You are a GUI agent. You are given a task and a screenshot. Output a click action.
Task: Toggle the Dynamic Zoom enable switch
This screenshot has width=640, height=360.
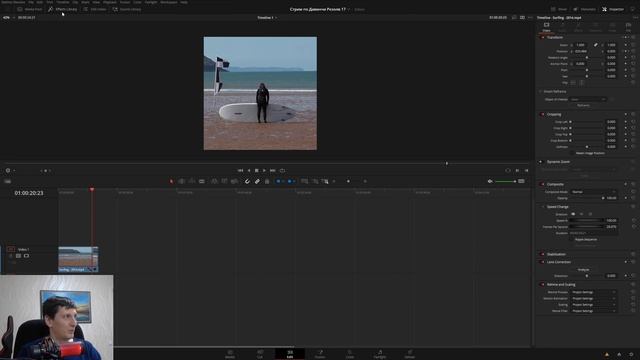[542, 162]
